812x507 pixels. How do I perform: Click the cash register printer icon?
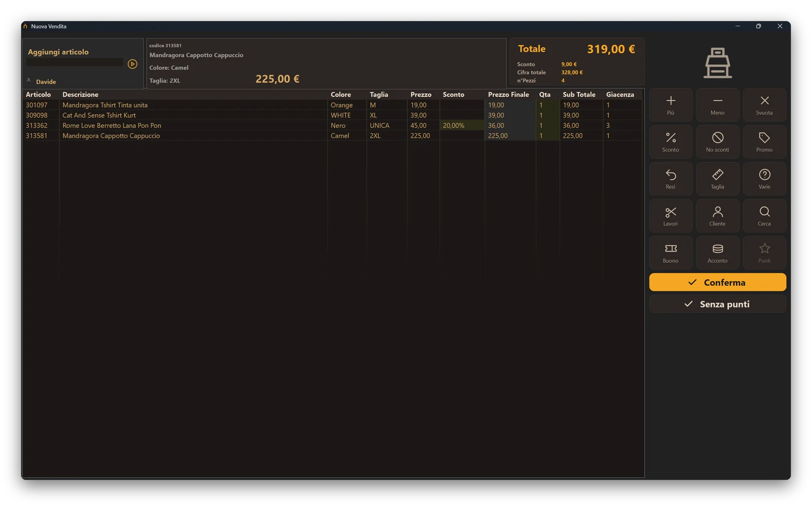718,63
